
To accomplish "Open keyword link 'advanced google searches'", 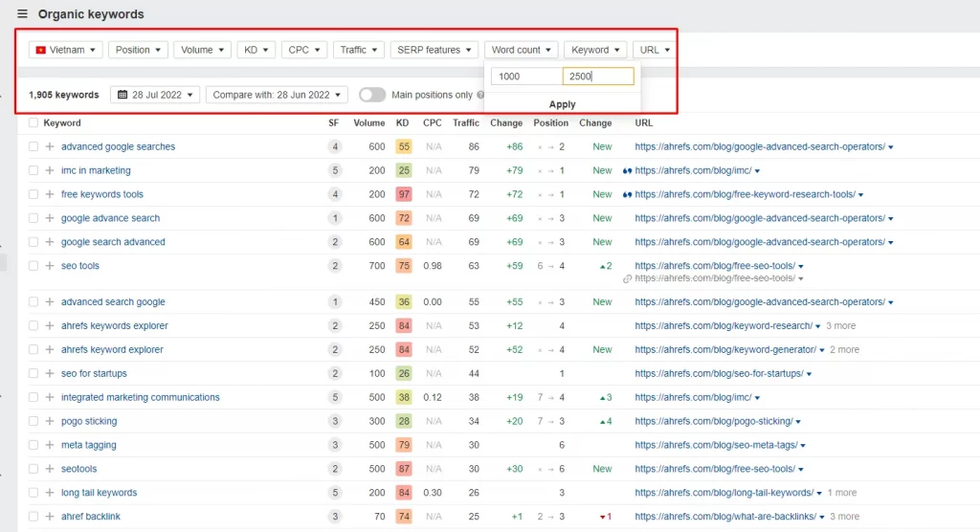I will 118,146.
